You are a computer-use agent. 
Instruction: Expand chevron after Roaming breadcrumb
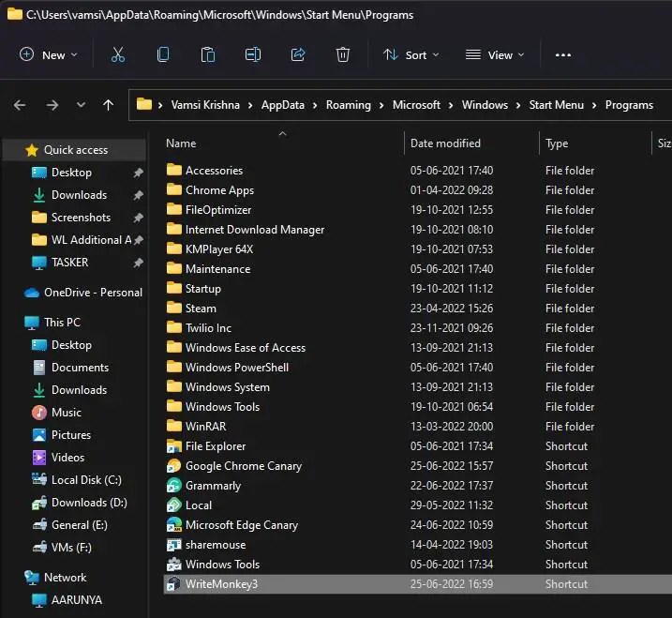[x=381, y=106]
